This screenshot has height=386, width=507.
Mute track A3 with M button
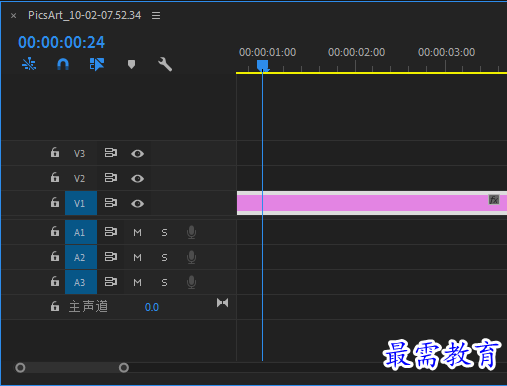pyautogui.click(x=137, y=282)
